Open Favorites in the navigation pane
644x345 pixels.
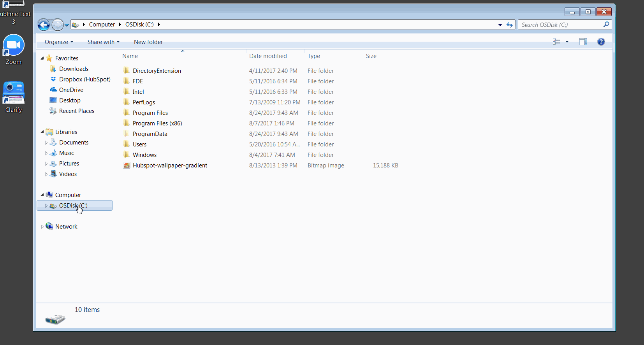click(67, 58)
